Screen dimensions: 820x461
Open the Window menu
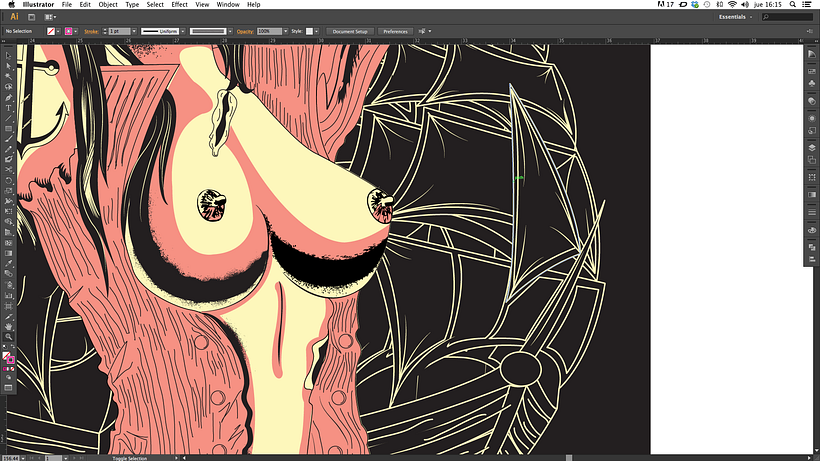228,4
